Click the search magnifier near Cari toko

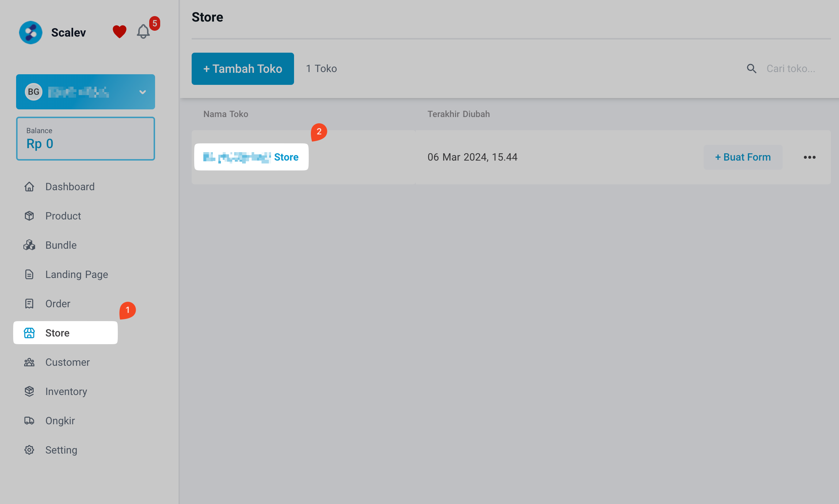pyautogui.click(x=752, y=68)
